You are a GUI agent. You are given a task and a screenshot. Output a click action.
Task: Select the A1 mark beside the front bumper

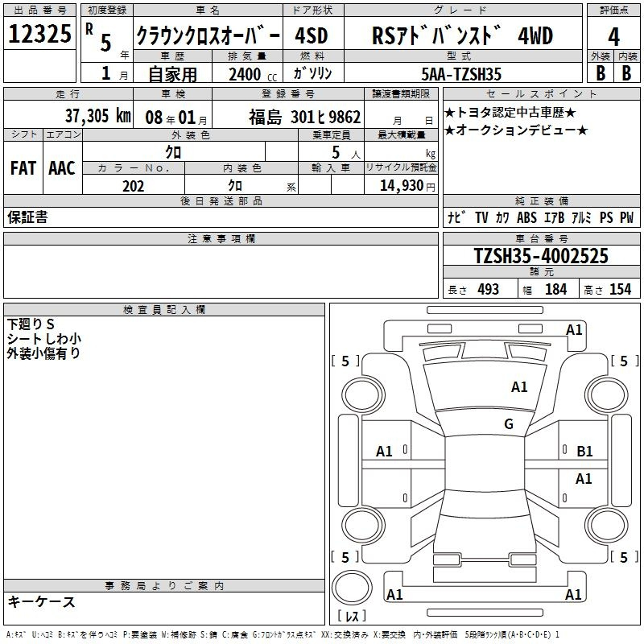click(574, 329)
